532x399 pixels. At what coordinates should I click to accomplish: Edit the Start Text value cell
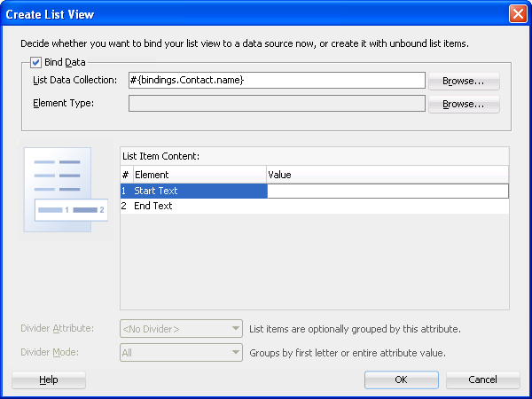(x=387, y=191)
